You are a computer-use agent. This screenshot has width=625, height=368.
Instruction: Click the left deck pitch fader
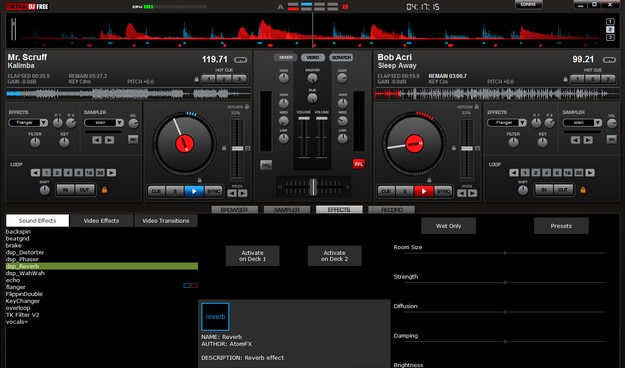pyautogui.click(x=238, y=149)
